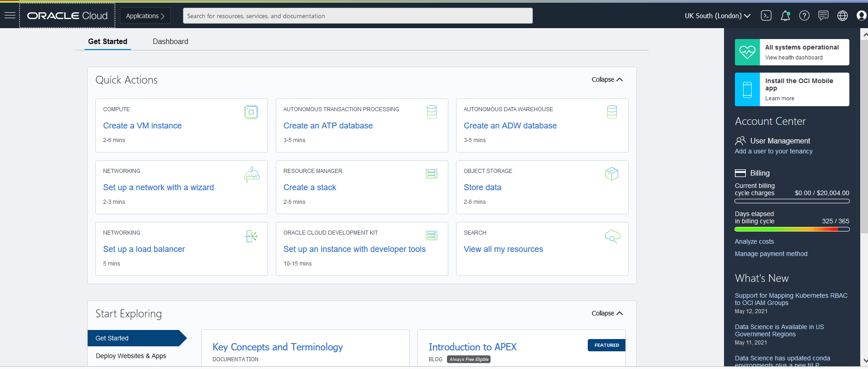Open the support chat icon

pyautogui.click(x=823, y=16)
